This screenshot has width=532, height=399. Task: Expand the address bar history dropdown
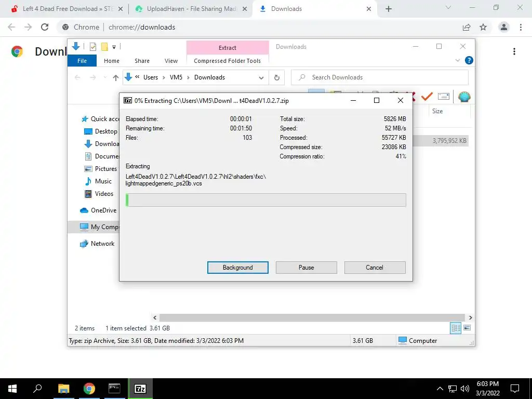click(261, 78)
